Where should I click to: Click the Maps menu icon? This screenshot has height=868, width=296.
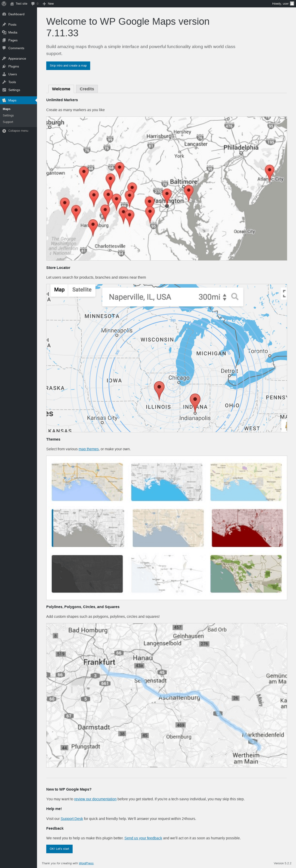(x=4, y=101)
